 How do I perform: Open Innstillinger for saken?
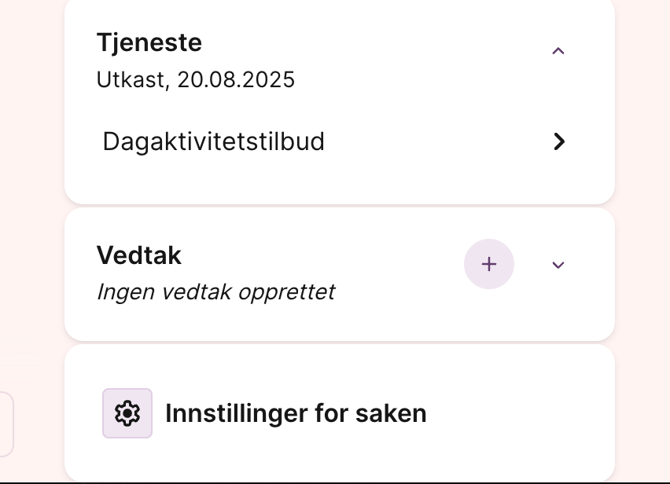[x=295, y=413]
